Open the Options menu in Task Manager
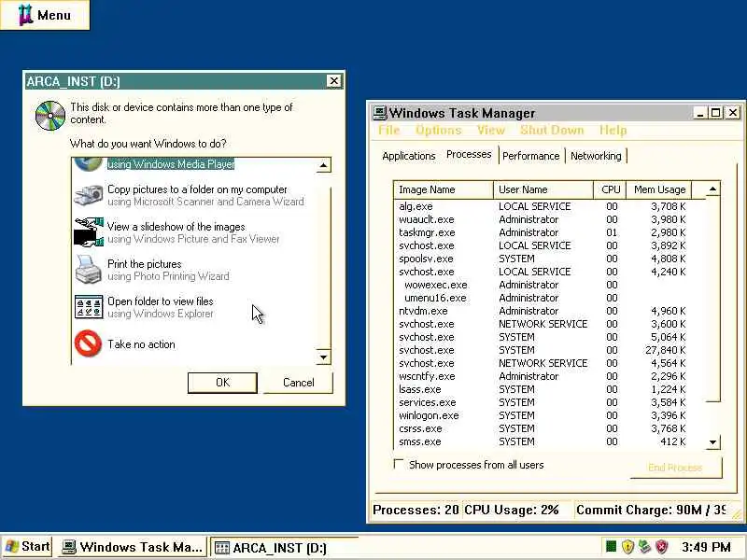This screenshot has height=560, width=747. [x=438, y=130]
